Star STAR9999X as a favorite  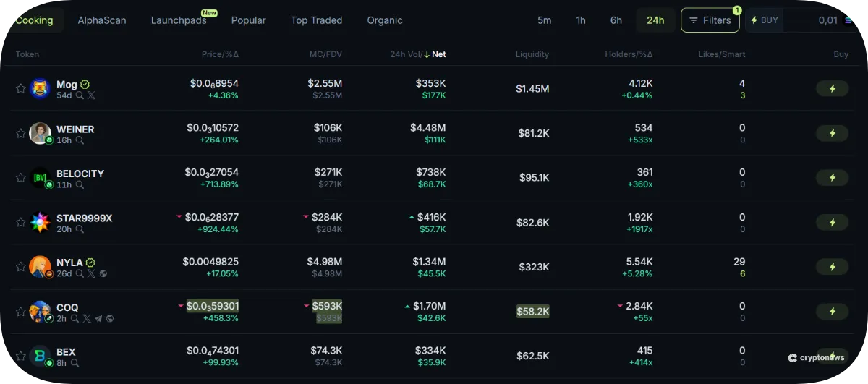tap(21, 222)
